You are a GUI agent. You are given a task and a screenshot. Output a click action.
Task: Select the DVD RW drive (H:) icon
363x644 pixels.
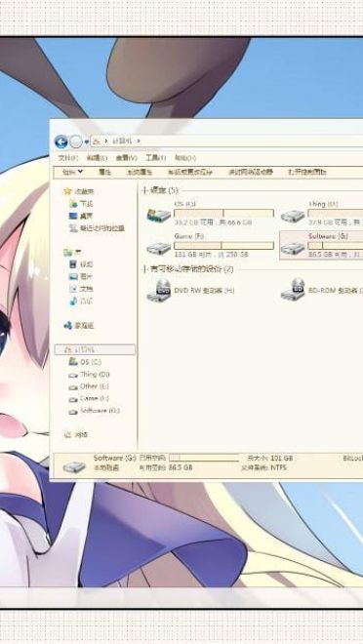(x=159, y=291)
